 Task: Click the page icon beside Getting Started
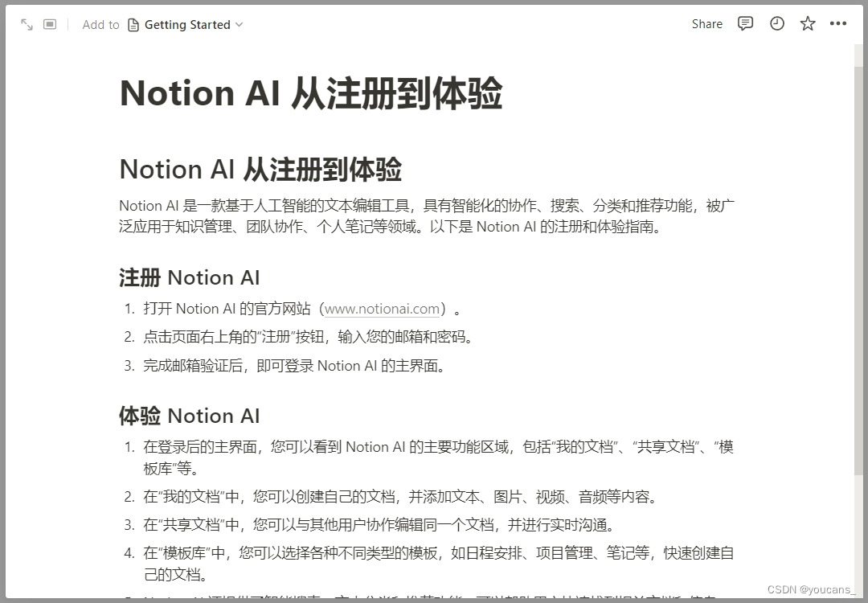click(133, 25)
